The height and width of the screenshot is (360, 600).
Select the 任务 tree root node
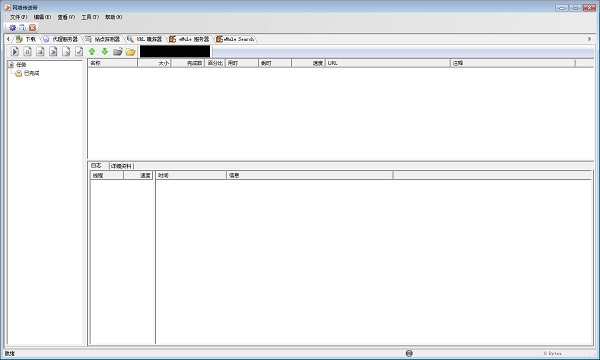21,65
